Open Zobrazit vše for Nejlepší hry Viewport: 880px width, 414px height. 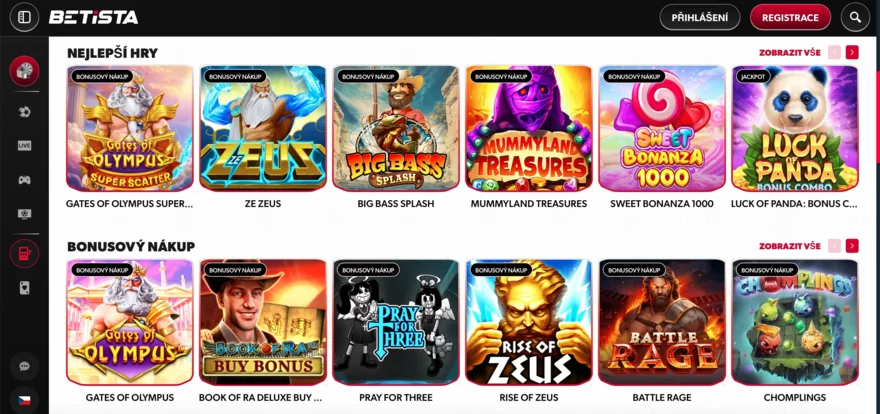(790, 53)
